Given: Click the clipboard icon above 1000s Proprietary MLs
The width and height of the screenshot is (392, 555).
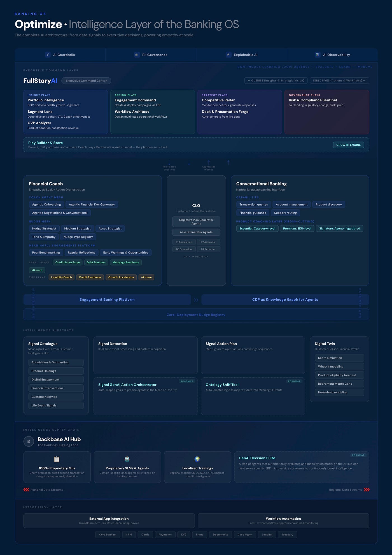Looking at the screenshot, I should [x=57, y=459].
